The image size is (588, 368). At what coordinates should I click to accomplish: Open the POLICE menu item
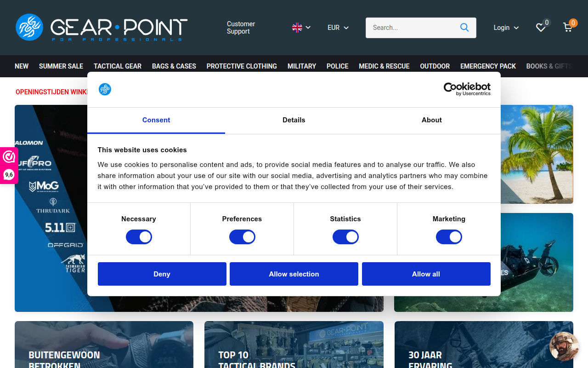338,66
